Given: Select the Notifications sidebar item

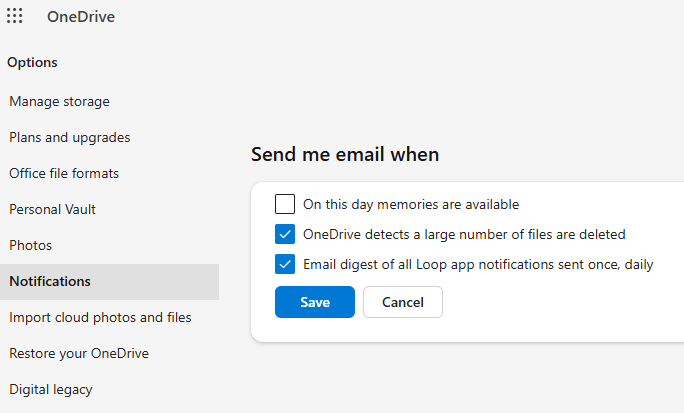Looking at the screenshot, I should click(x=50, y=281).
